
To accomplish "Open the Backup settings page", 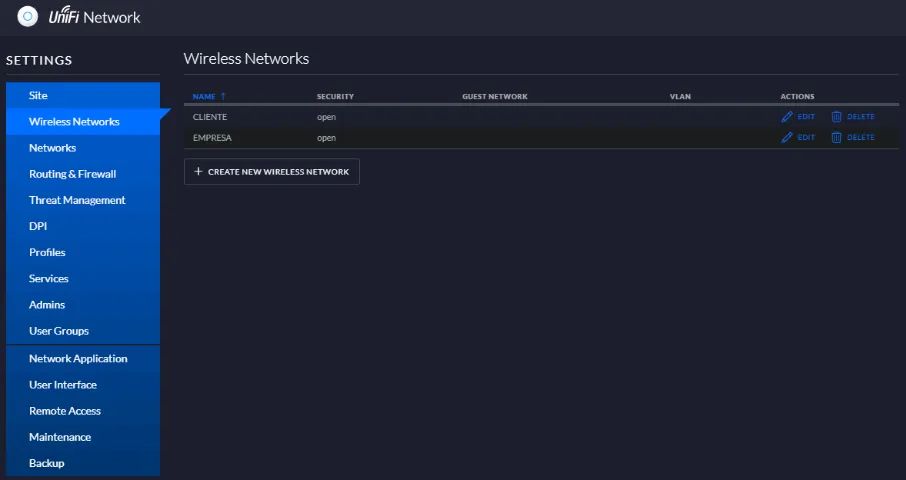I will 46,463.
